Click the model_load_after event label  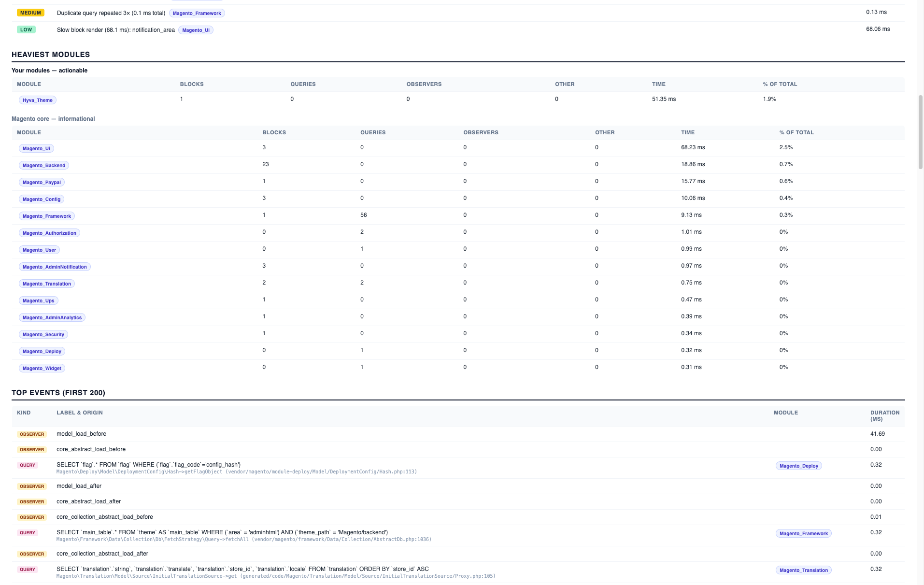(79, 486)
